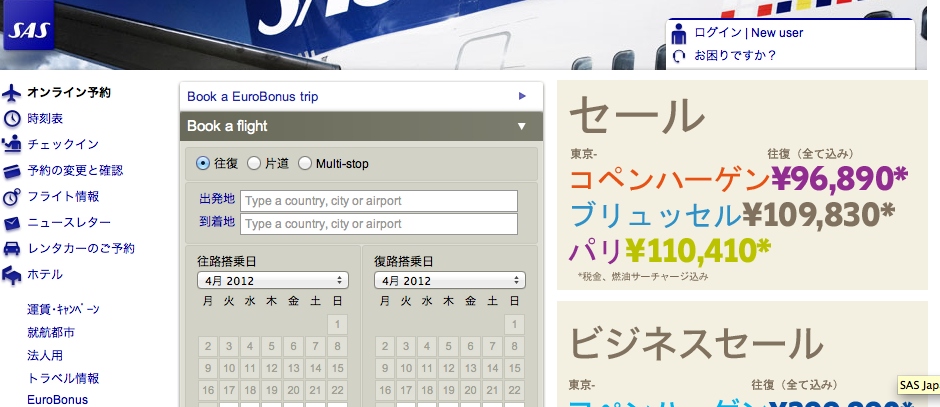The image size is (940, 407).
Task: Click the 法人用 link
Action: [45, 355]
